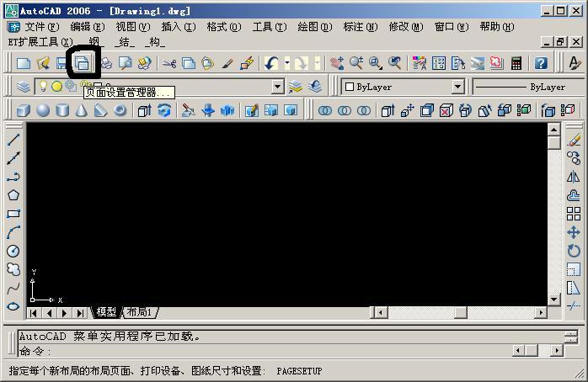Open the QuickCalc calculator icon
Screen dimensions: 588x382
(x=516, y=63)
